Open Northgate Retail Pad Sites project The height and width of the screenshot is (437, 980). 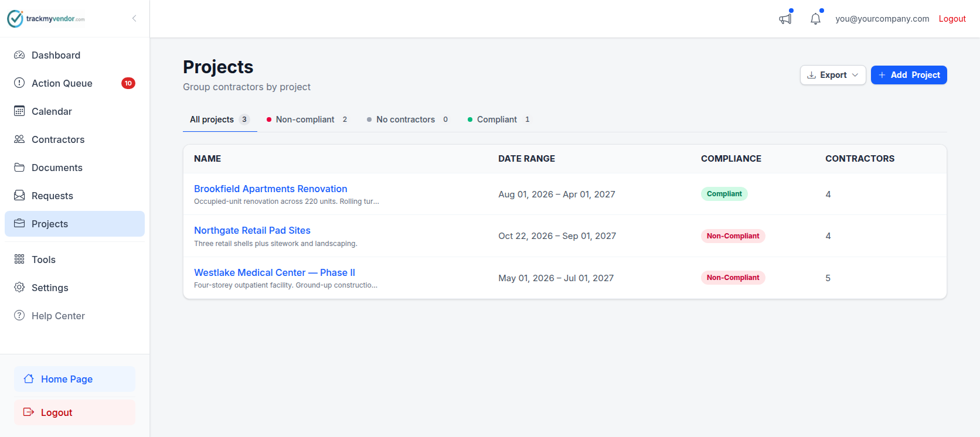coord(253,231)
